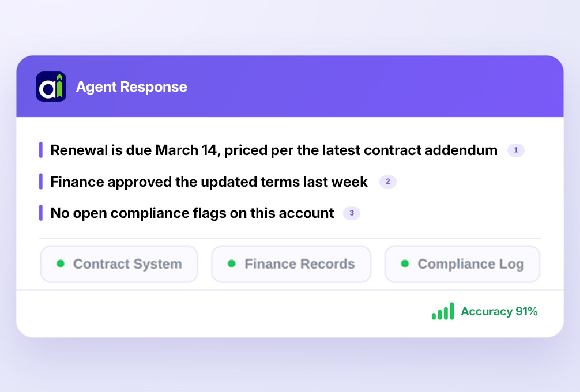Open citation badge 3 after compliance statement
This screenshot has width=580, height=392.
tap(352, 213)
